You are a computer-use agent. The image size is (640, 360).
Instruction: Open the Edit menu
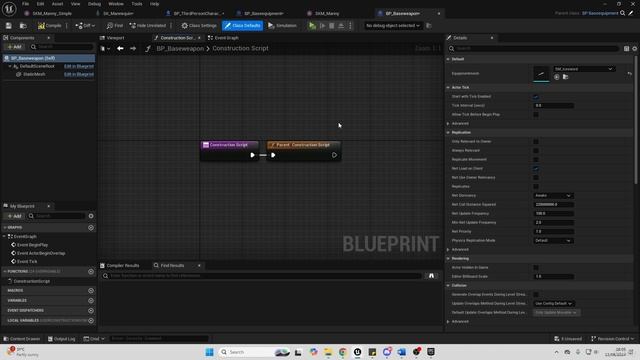(40, 4)
